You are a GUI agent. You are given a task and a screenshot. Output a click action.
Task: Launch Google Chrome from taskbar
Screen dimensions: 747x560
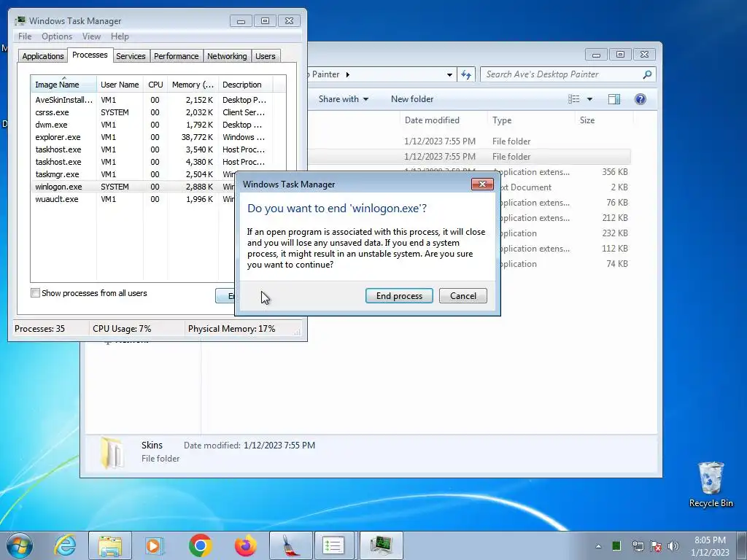coord(200,545)
